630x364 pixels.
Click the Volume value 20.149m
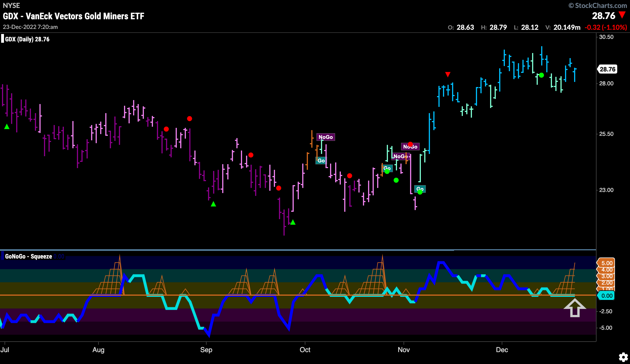(x=567, y=27)
